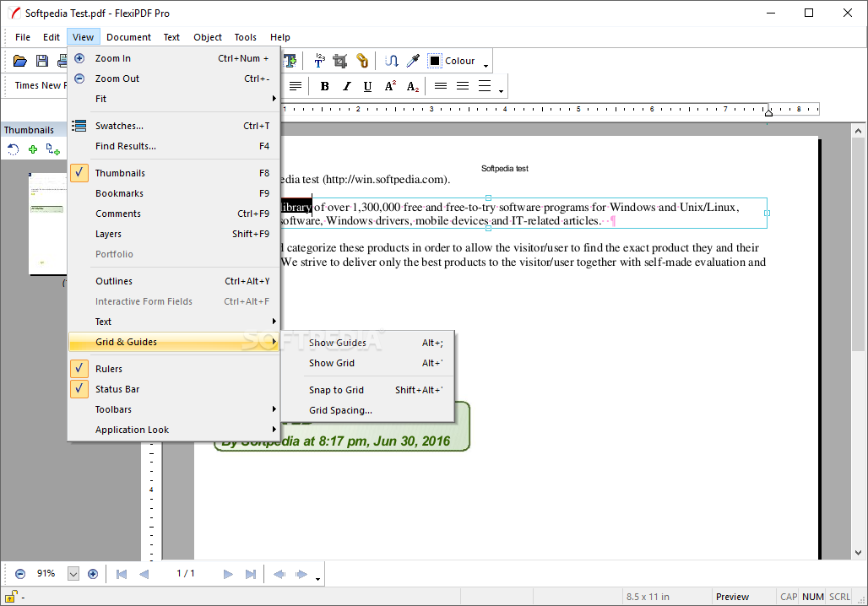
Task: Click the padlock security icon in status bar
Action: pyautogui.click(x=10, y=598)
